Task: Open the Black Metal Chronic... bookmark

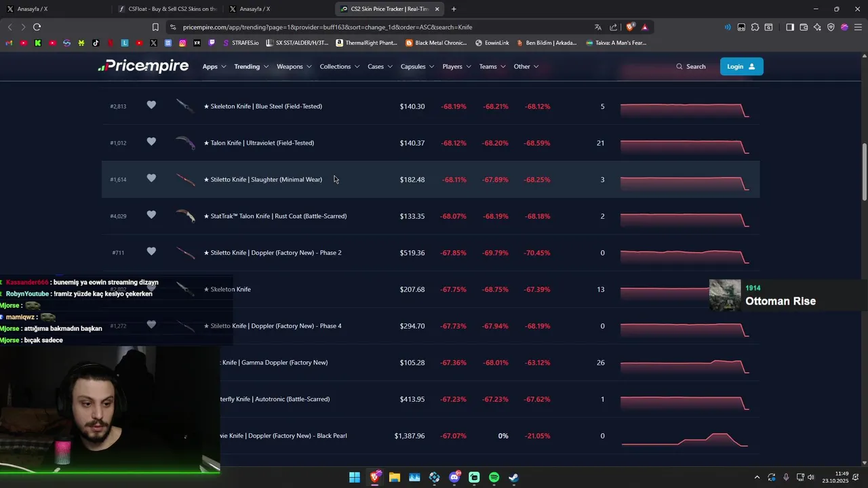Action: click(436, 43)
